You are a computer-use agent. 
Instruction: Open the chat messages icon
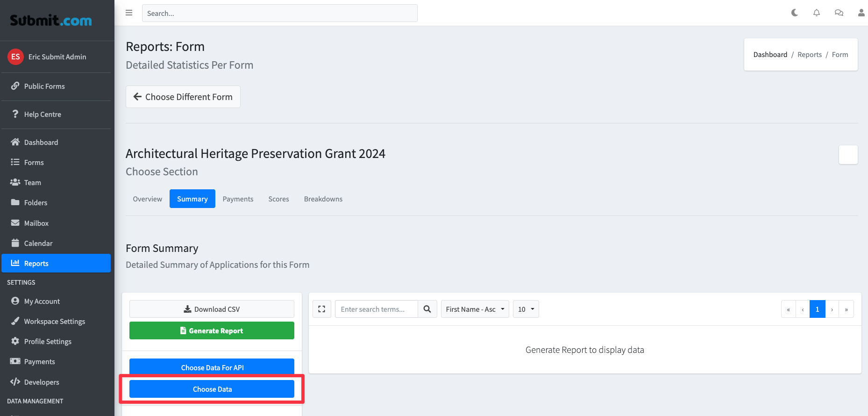(839, 13)
